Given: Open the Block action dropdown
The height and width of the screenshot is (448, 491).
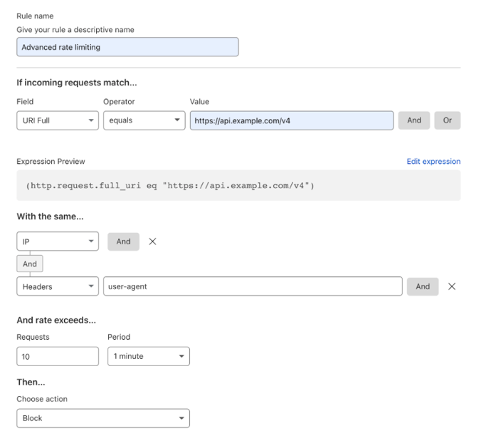Looking at the screenshot, I should [x=103, y=418].
